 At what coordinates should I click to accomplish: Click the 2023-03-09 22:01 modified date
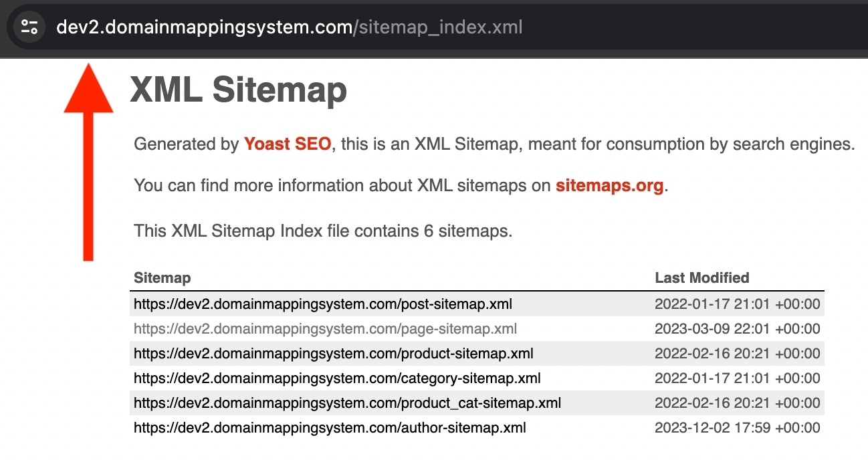pos(737,329)
